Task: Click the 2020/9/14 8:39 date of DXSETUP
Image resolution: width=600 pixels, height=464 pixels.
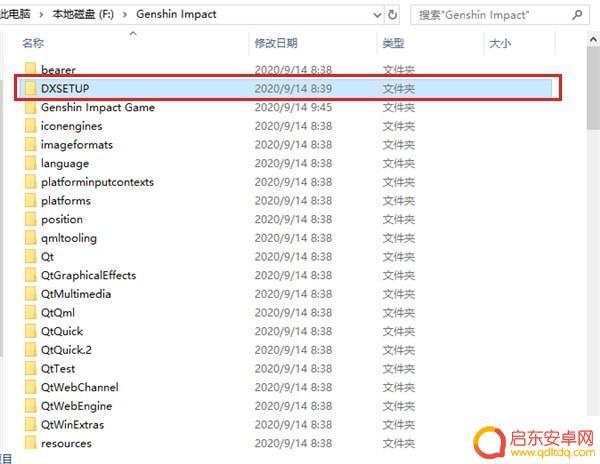Action: [x=293, y=88]
